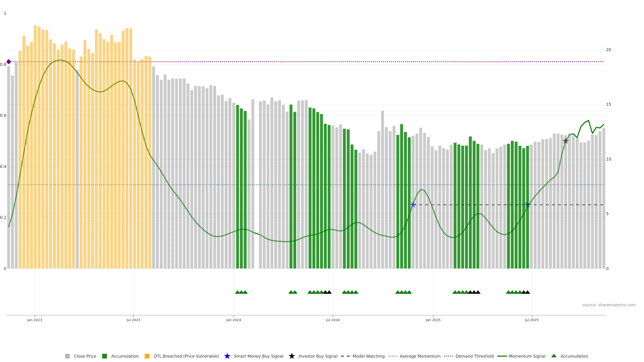The width and height of the screenshot is (644, 362).
Task: Click the purple diamond Demand Threshold marker
Action: 9,62
